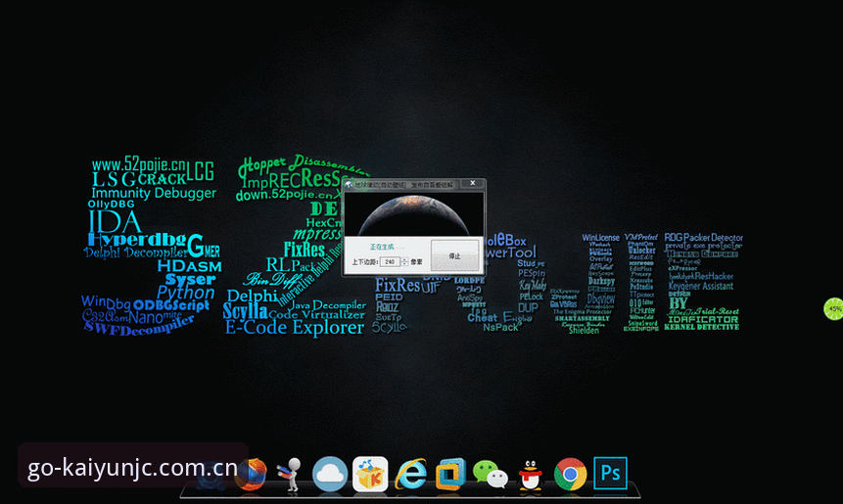Image resolution: width=843 pixels, height=504 pixels.
Task: Launch the magnet figure app in dock
Action: [x=291, y=474]
